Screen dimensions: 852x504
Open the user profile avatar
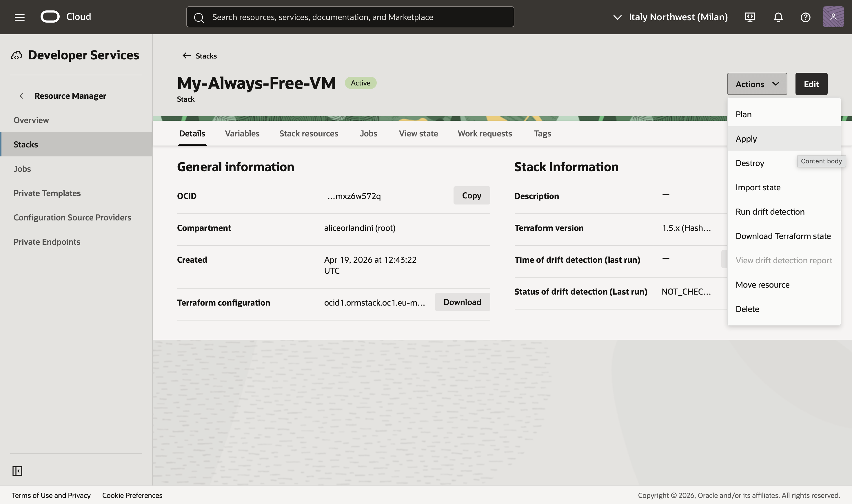point(833,17)
